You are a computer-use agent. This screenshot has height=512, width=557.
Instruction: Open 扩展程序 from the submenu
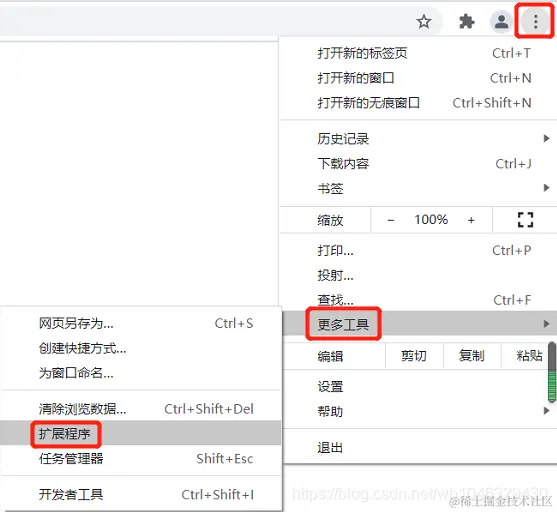click(x=141, y=433)
